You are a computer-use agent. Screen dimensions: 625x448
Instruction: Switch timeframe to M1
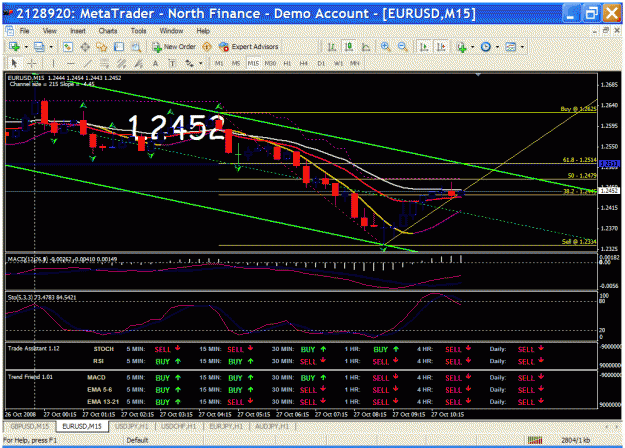pyautogui.click(x=219, y=63)
